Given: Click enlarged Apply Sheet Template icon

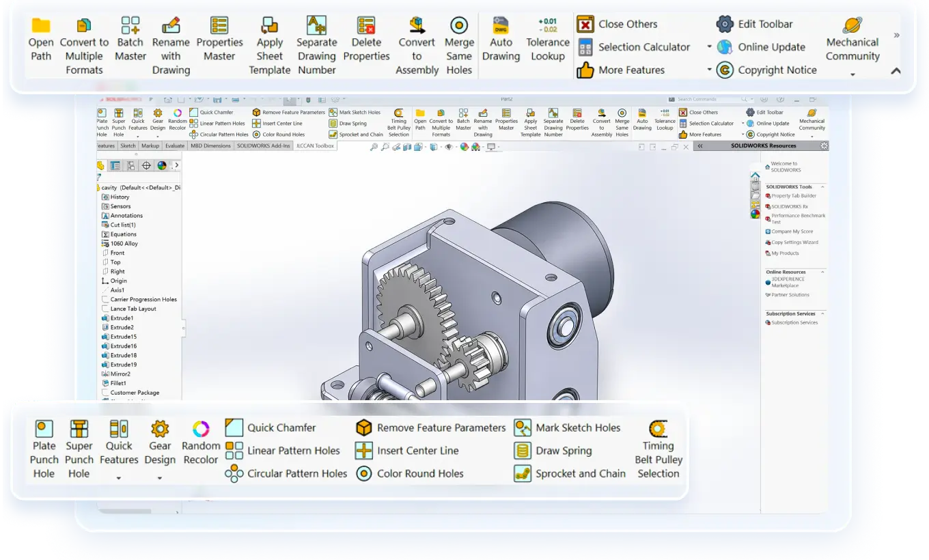Looking at the screenshot, I should (269, 25).
